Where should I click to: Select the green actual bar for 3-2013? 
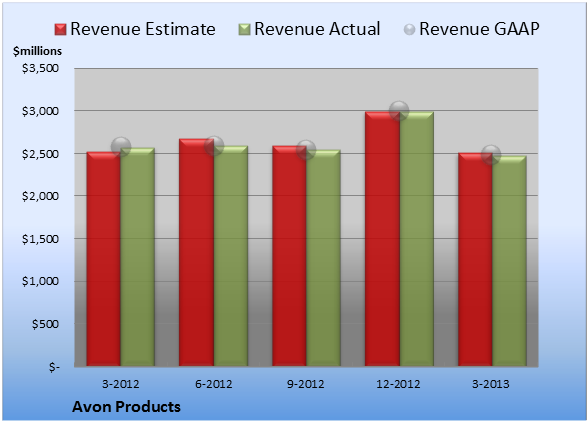509,261
